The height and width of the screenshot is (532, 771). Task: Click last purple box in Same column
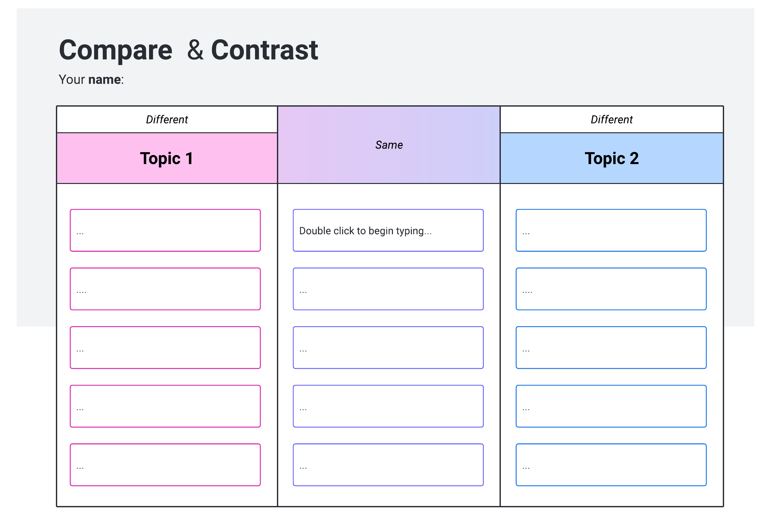click(x=388, y=465)
